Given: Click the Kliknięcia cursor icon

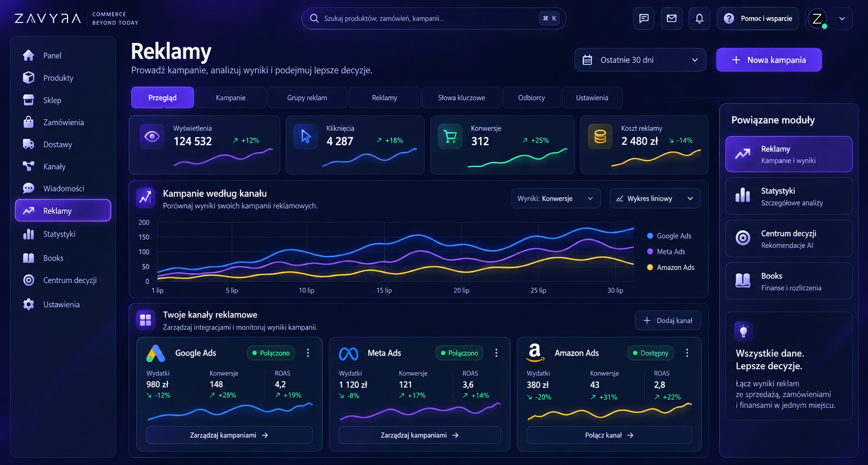Looking at the screenshot, I should coord(306,136).
